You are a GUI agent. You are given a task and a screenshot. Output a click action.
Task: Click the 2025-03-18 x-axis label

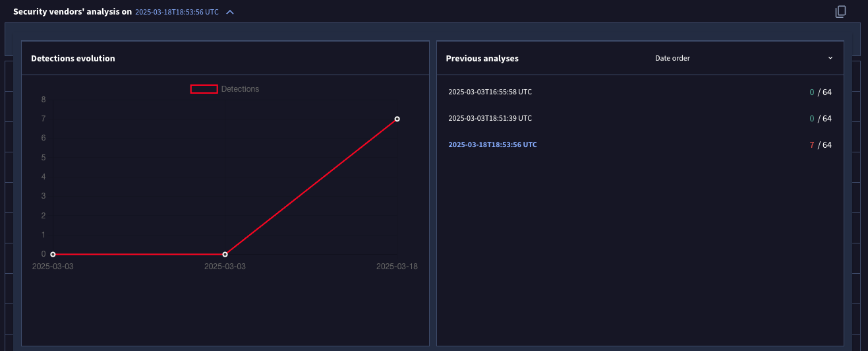click(397, 267)
